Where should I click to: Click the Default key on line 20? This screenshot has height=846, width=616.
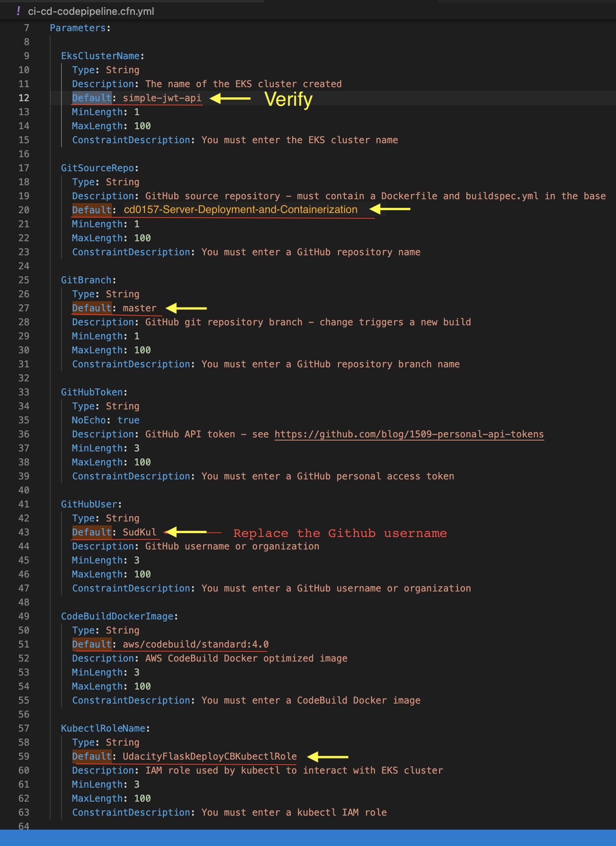click(92, 210)
